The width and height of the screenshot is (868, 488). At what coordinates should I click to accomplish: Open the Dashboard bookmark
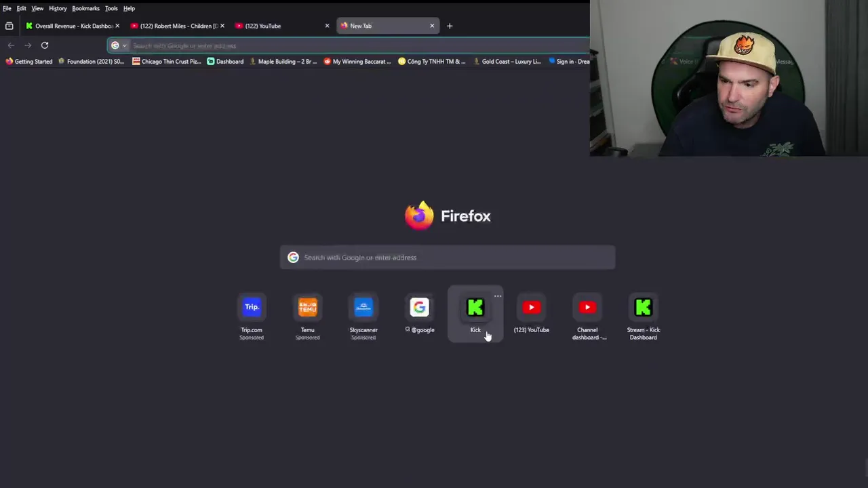[x=225, y=62]
